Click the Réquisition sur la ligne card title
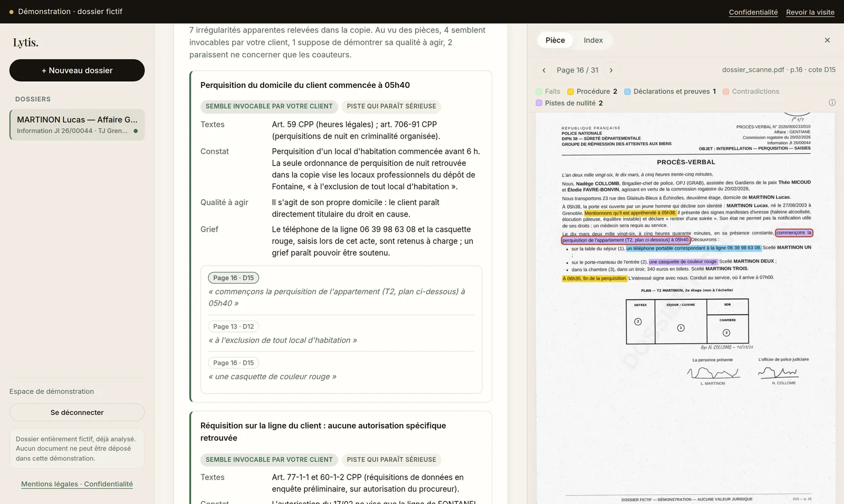 [x=323, y=432]
